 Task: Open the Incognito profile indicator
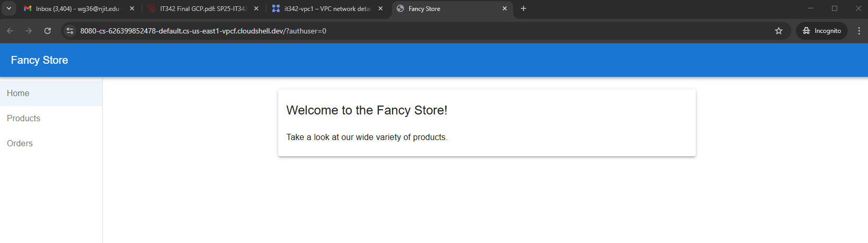coord(822,31)
